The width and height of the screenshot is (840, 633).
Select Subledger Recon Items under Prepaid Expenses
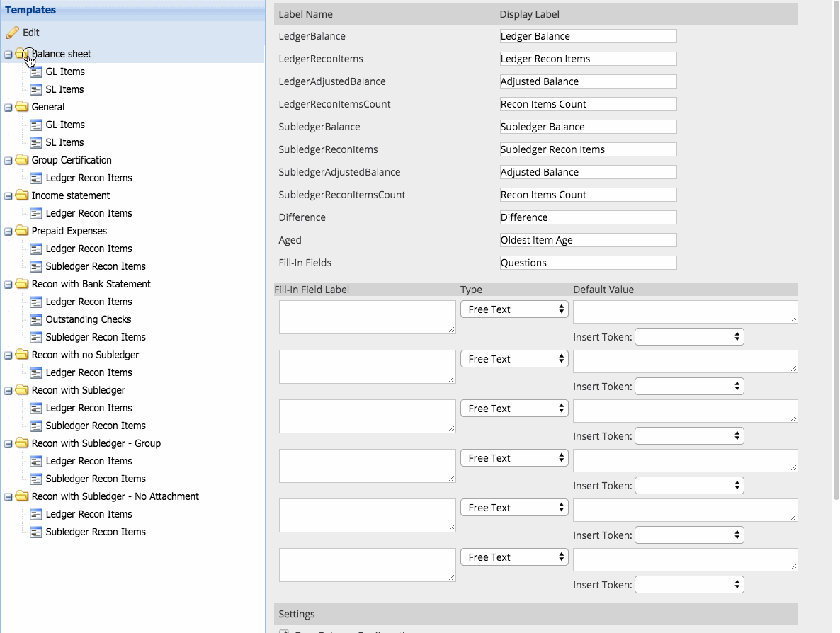click(96, 266)
